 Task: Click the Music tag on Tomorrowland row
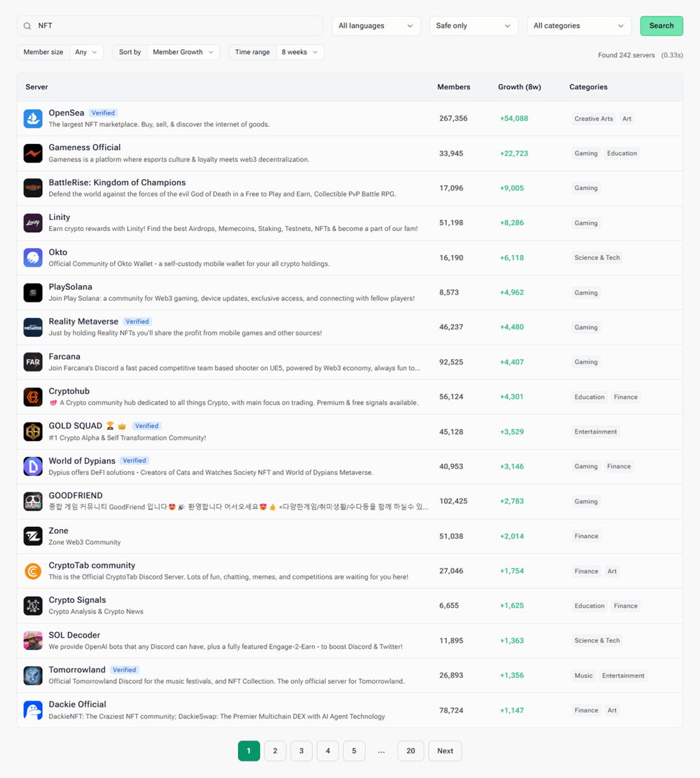[583, 675]
